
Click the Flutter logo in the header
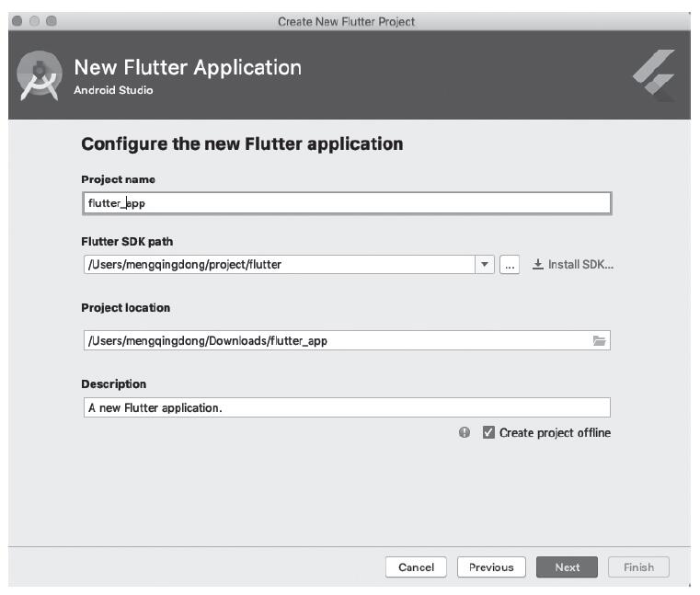654,76
